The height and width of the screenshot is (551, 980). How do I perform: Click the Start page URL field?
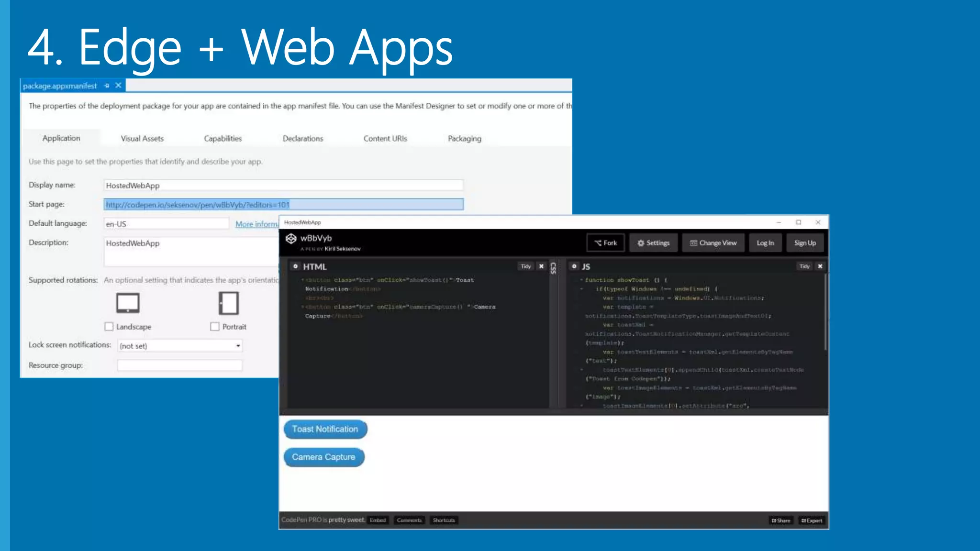pos(283,205)
